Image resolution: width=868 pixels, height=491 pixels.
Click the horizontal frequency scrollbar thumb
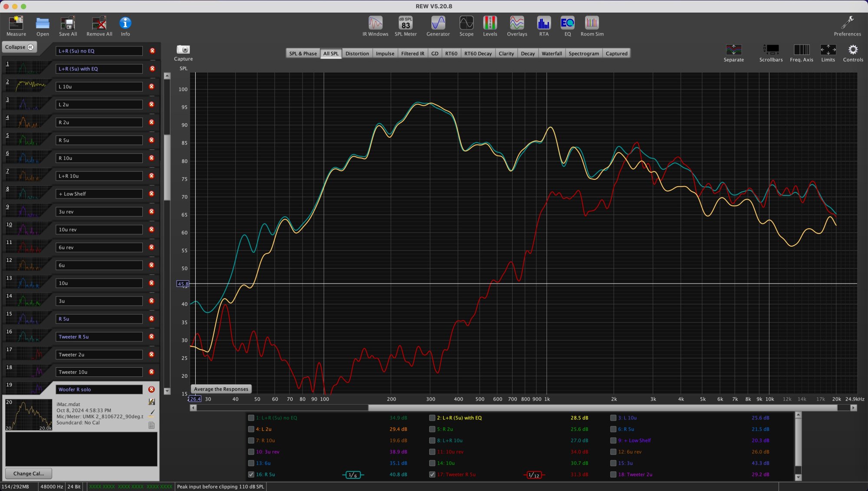[602, 408]
